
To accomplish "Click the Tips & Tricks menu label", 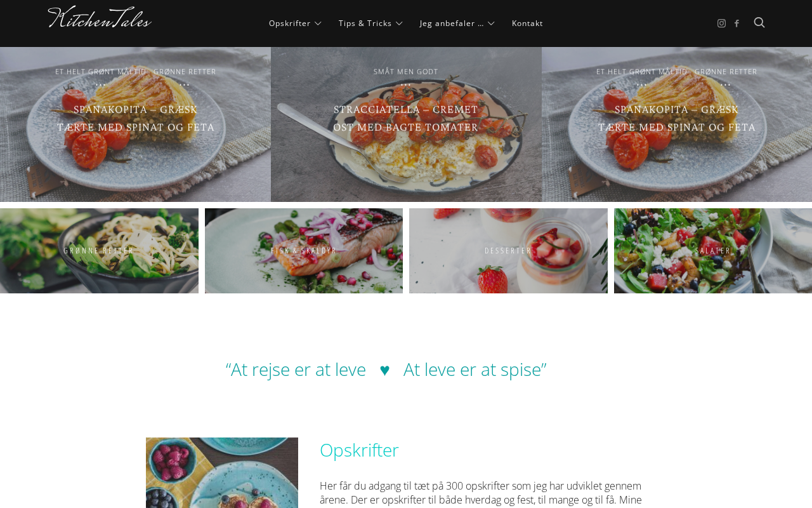I will [x=365, y=23].
